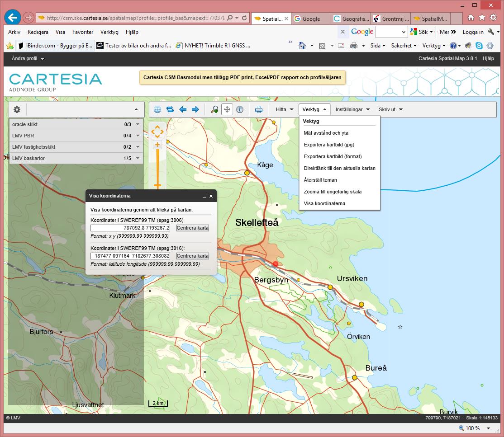The height and width of the screenshot is (437, 504).
Task: Open the Sida command bar dropdown
Action: (x=378, y=46)
